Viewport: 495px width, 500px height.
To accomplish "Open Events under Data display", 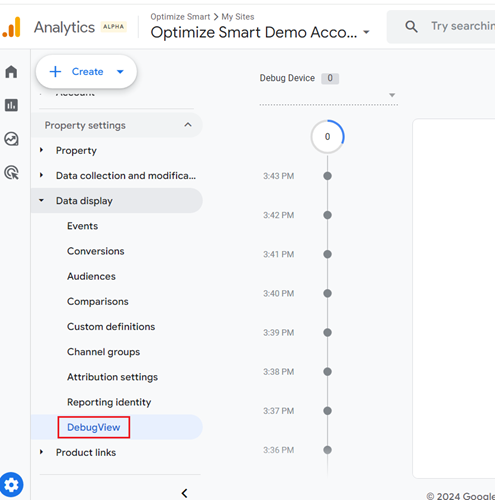I will coord(82,226).
